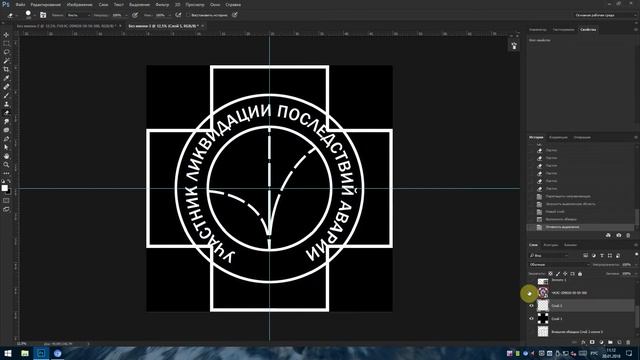The image size is (640, 360).
Task: Hide the Слой 2 layer
Action: click(x=531, y=305)
